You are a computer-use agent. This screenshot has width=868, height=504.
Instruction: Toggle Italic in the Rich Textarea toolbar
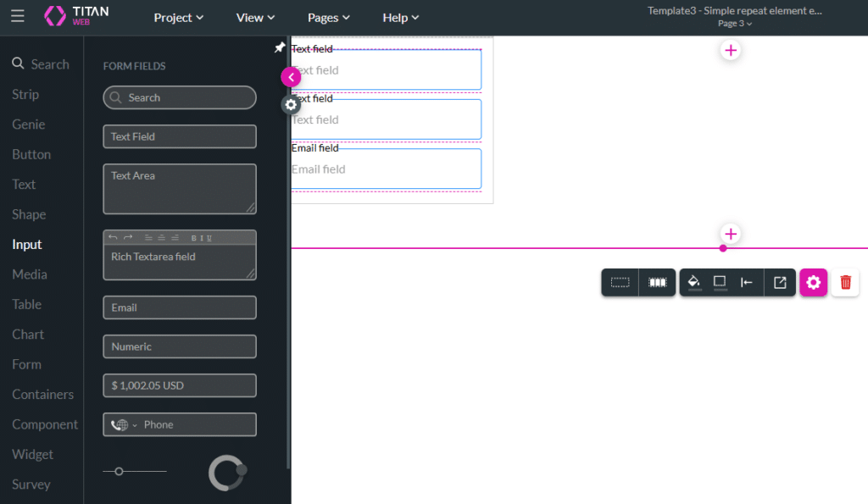[201, 238]
